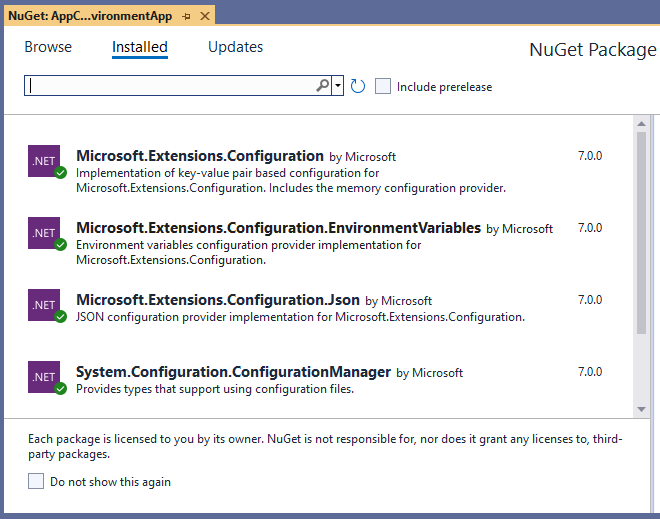Click the package list scroll down arrow

(x=641, y=409)
